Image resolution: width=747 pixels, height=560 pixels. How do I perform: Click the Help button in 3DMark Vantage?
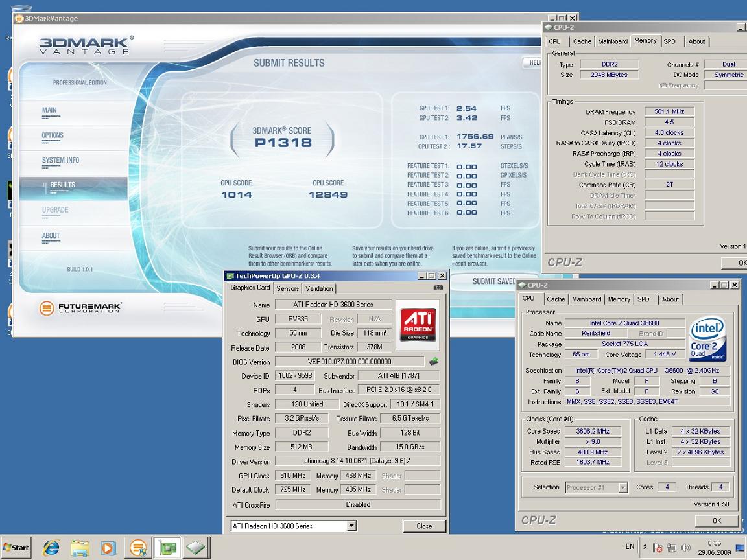533,62
